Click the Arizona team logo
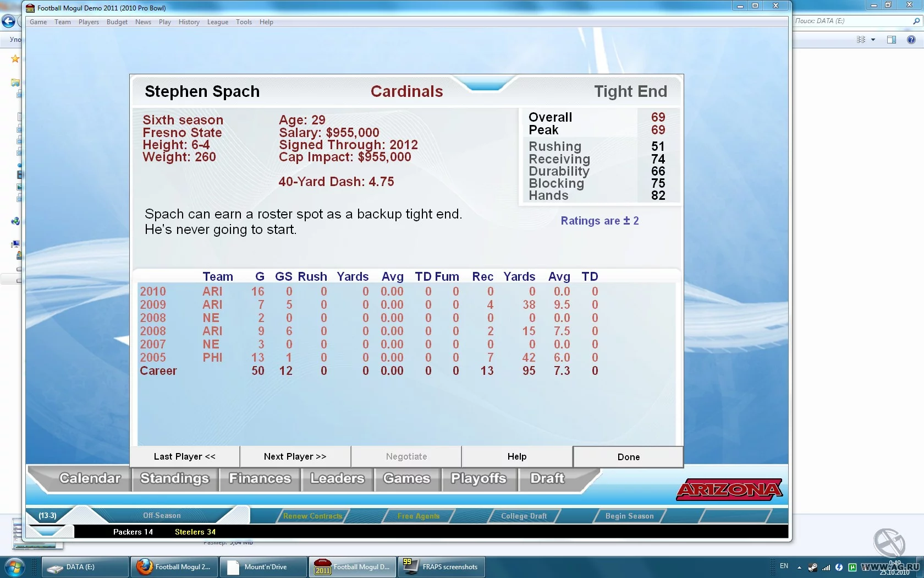The width and height of the screenshot is (924, 578). [729, 489]
